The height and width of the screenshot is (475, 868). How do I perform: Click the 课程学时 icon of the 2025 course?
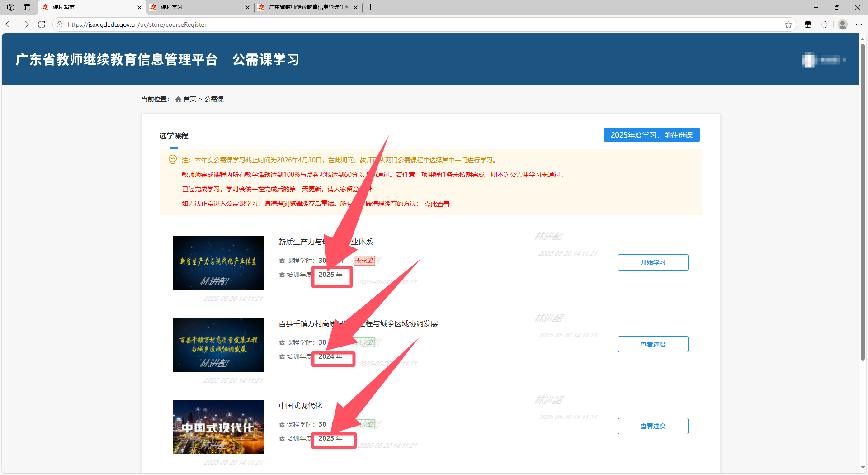282,261
